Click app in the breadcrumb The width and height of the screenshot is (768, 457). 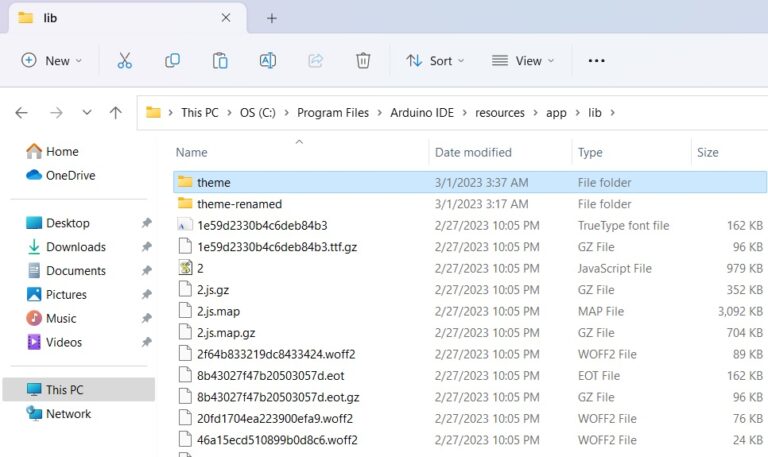click(556, 113)
